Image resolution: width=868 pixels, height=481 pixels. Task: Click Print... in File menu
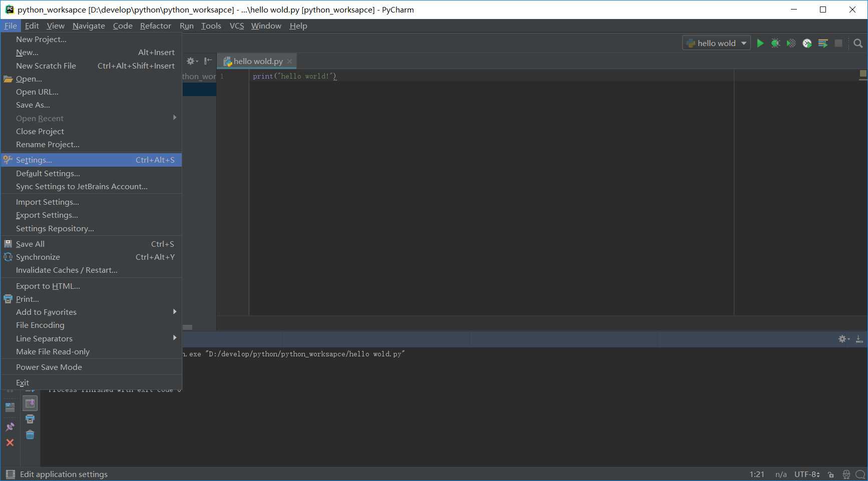point(91,299)
